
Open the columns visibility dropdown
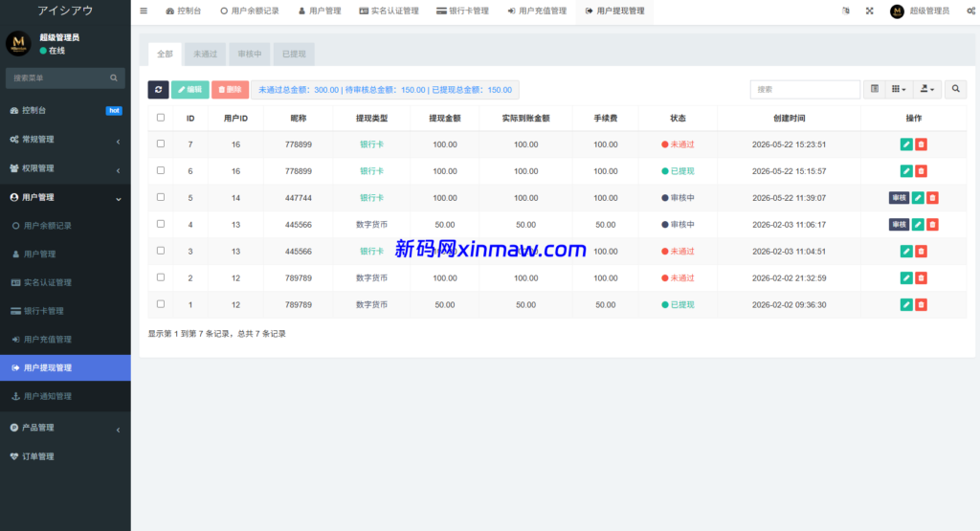899,89
